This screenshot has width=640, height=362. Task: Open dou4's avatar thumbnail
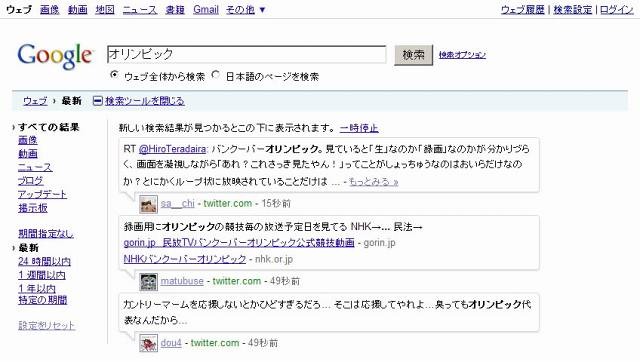click(x=148, y=343)
